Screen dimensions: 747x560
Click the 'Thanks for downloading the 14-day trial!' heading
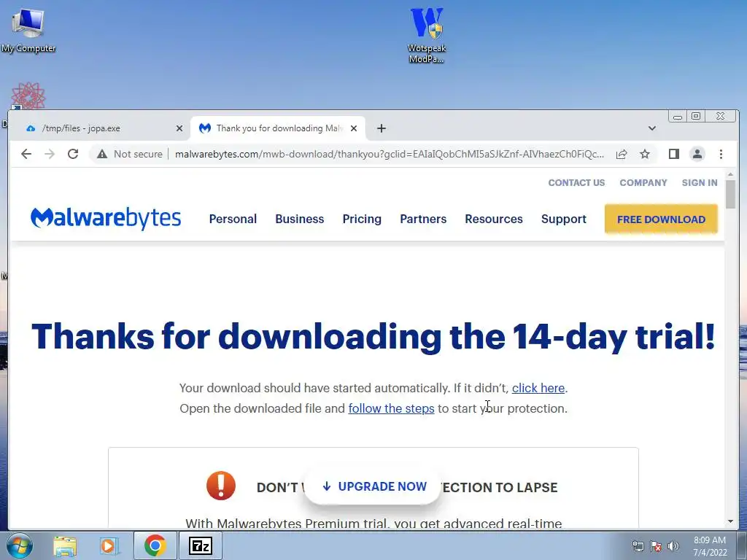[373, 336]
